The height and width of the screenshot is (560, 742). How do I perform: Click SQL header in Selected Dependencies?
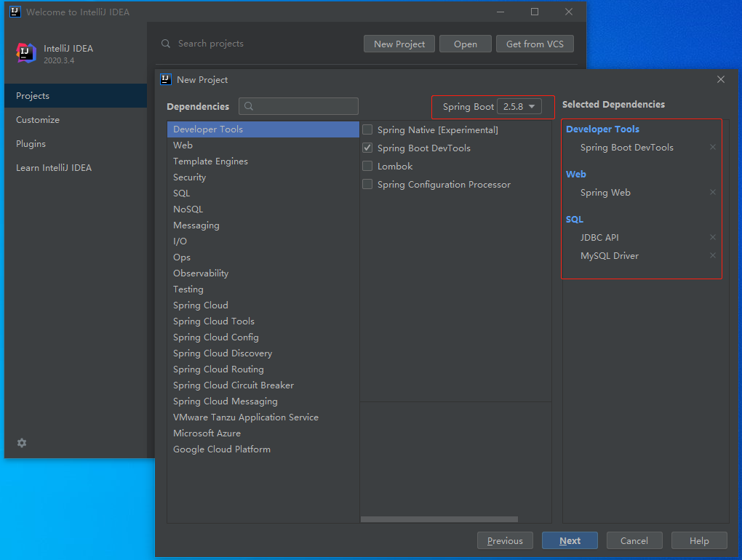click(x=575, y=220)
